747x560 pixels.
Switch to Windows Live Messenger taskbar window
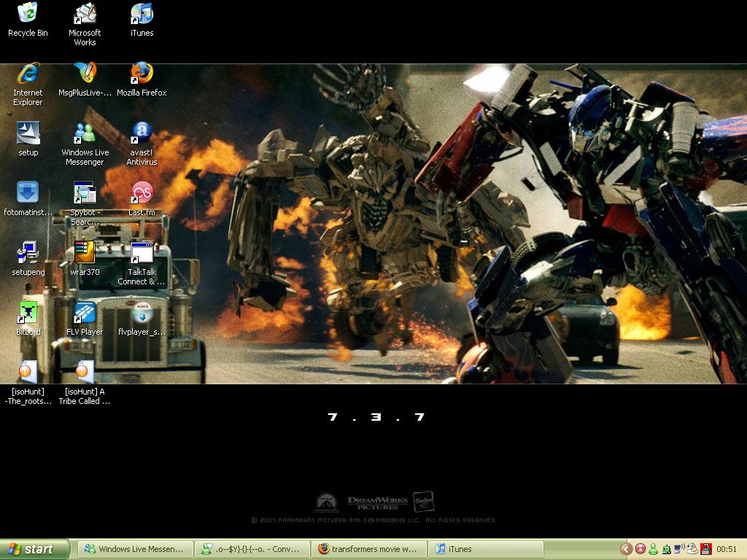[136, 549]
